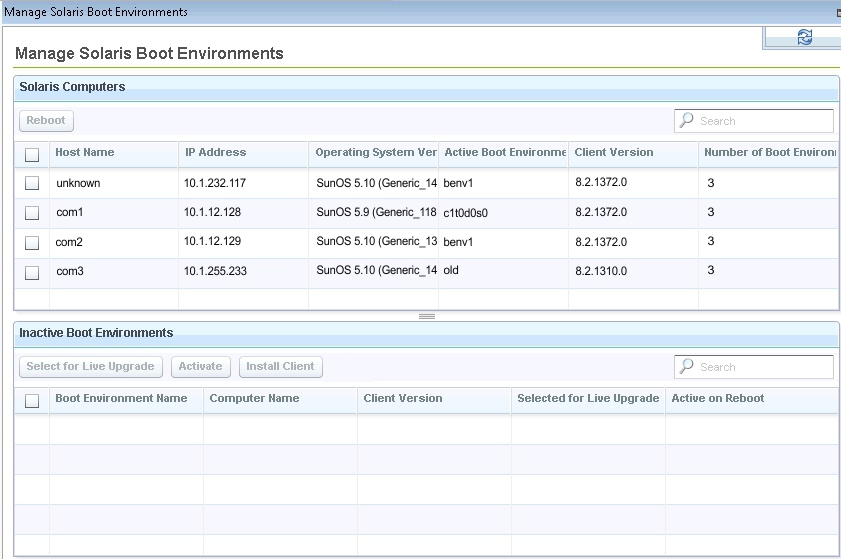Tick the checkbox for host unknown

click(x=32, y=184)
